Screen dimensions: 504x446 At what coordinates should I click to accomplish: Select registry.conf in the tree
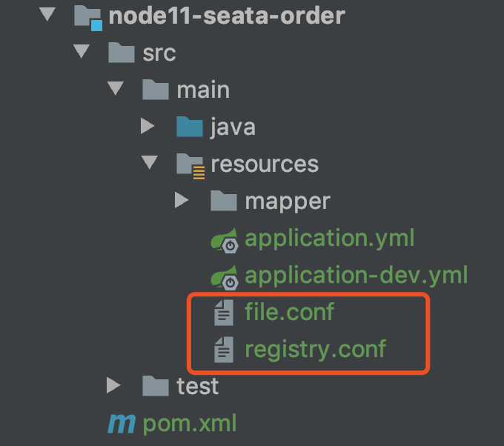(x=315, y=350)
